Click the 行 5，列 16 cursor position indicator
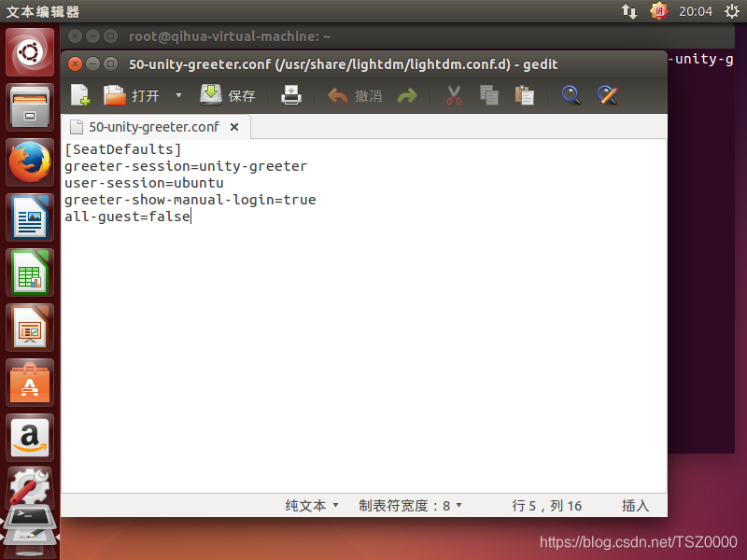Image resolution: width=747 pixels, height=560 pixels. [547, 506]
